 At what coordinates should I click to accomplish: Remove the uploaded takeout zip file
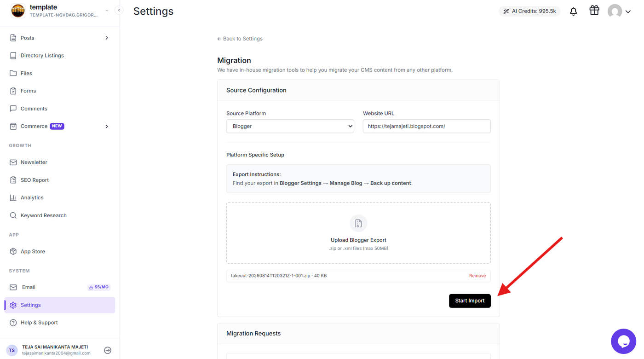pos(477,276)
